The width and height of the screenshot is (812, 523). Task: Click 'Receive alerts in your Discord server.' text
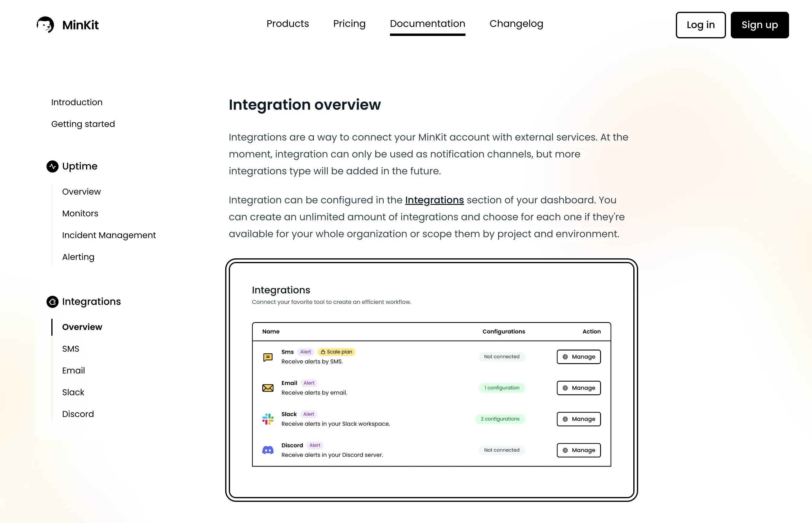click(x=332, y=455)
